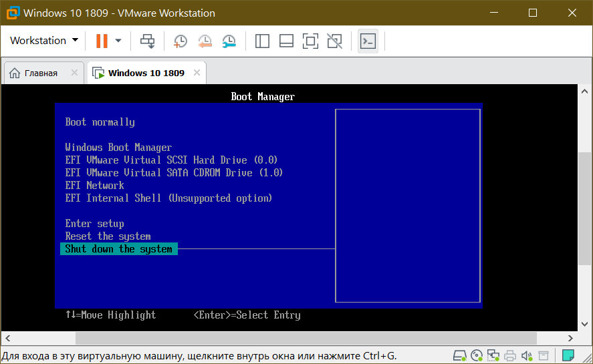Open the Workstation menu
The image size is (593, 364).
tap(44, 41)
